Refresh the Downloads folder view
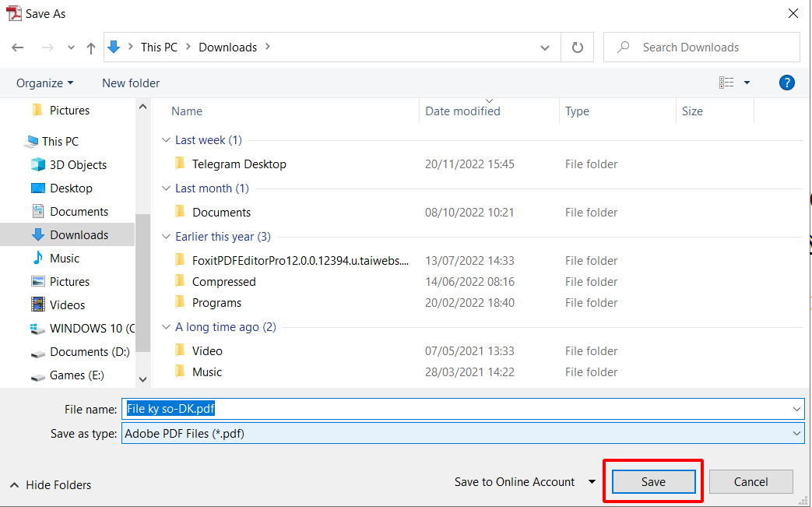Viewport: 812px width, 507px height. 577,48
